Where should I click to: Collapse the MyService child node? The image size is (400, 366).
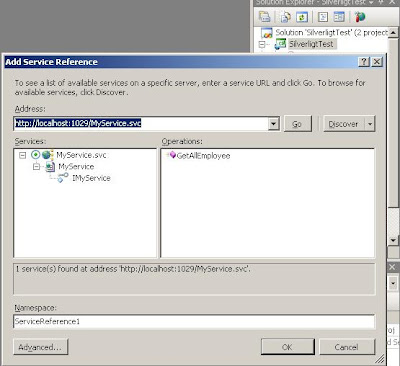tap(36, 167)
